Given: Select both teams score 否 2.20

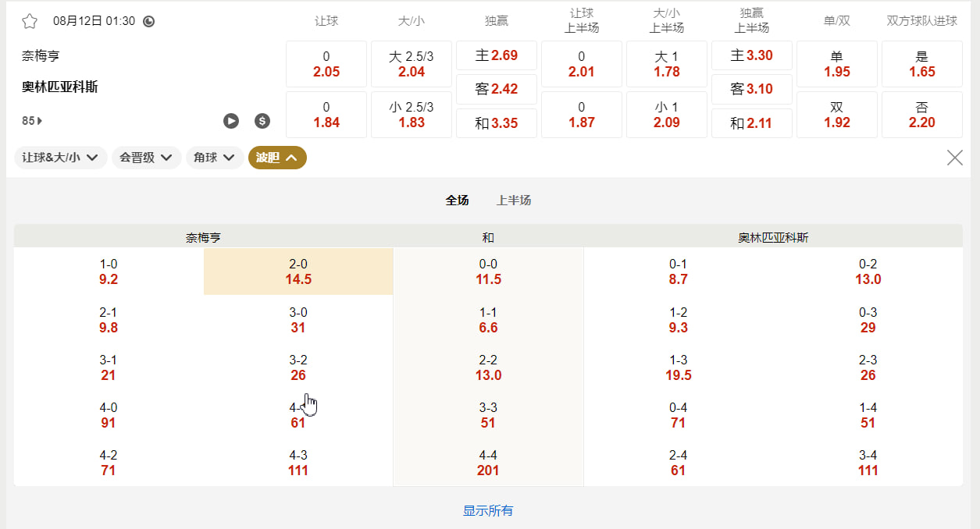Looking at the screenshot, I should point(922,115).
